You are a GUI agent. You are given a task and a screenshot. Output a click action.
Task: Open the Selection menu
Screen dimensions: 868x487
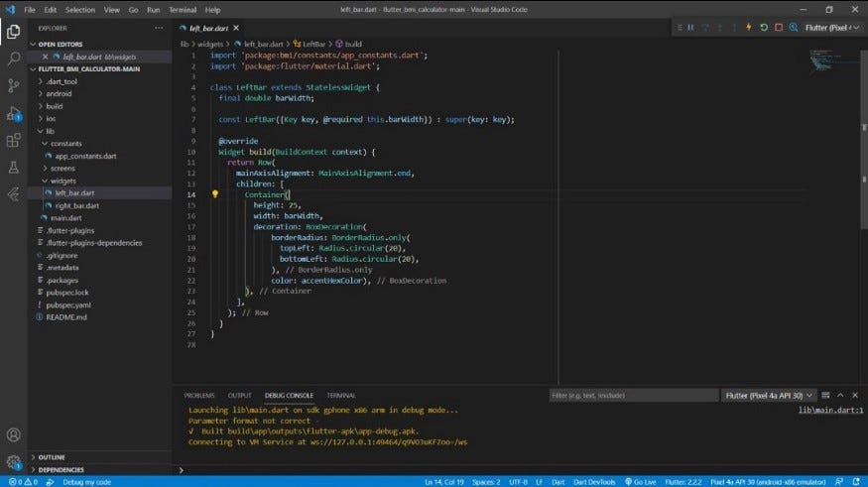point(80,9)
